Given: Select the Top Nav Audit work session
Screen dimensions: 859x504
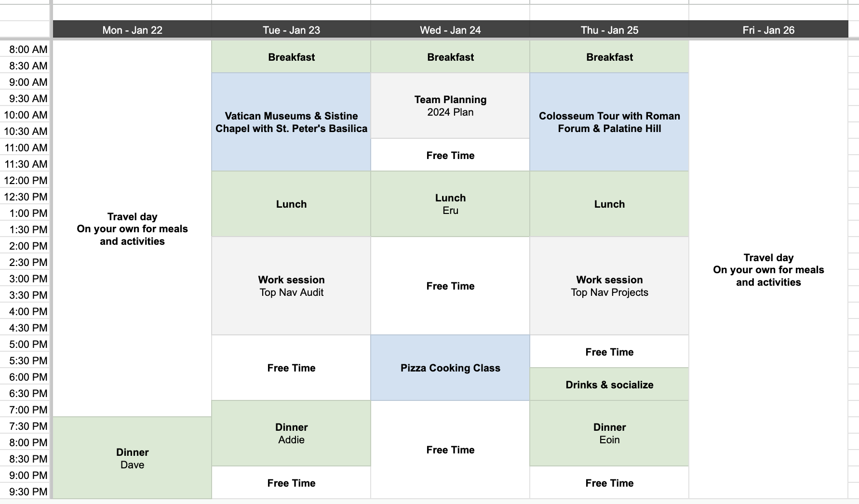Looking at the screenshot, I should [x=291, y=286].
